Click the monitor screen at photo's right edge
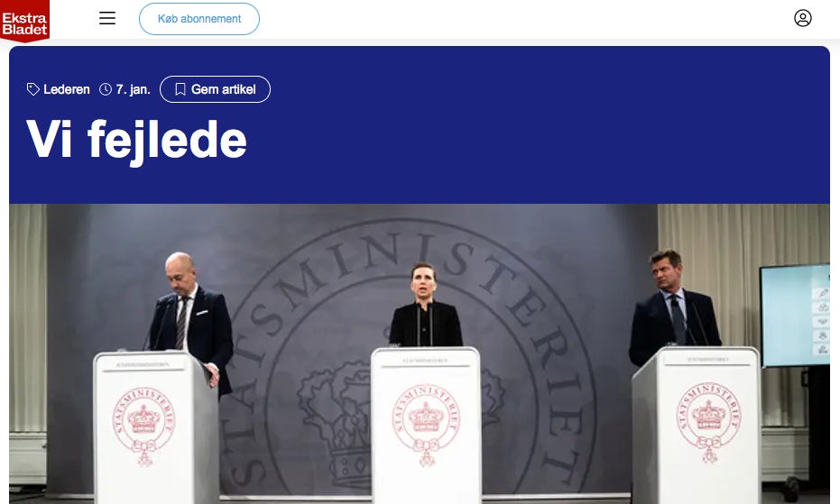This screenshot has height=504, width=840. click(795, 316)
